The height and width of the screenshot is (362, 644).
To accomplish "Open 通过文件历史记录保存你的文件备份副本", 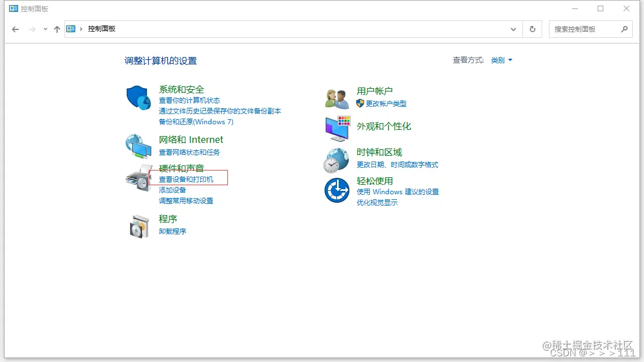I will click(220, 111).
